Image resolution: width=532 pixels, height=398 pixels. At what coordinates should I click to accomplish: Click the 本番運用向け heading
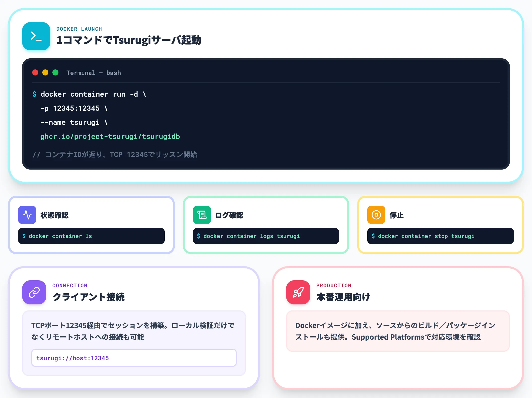click(343, 297)
